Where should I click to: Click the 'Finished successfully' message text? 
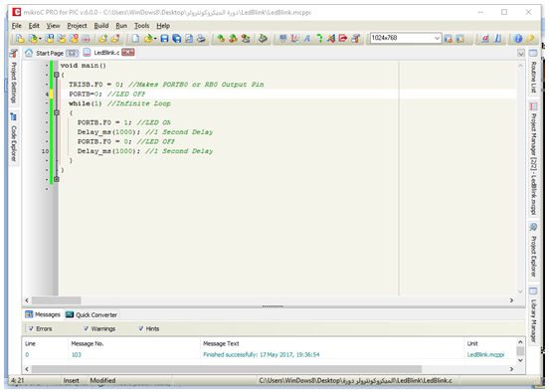point(262,355)
